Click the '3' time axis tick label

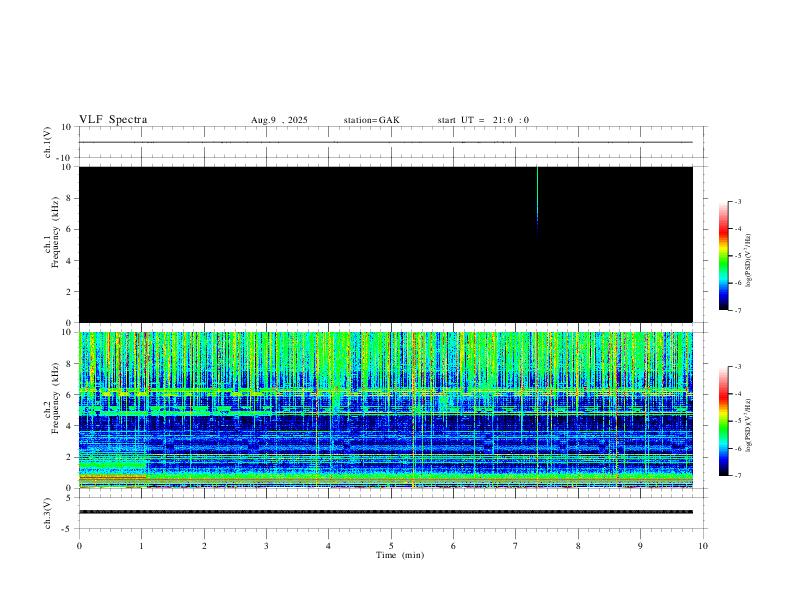[266, 546]
